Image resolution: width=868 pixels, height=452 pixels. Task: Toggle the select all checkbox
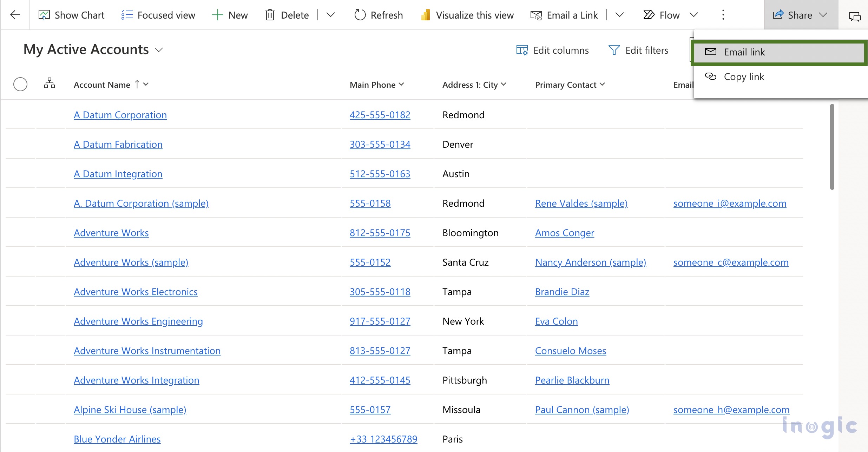pyautogui.click(x=21, y=84)
